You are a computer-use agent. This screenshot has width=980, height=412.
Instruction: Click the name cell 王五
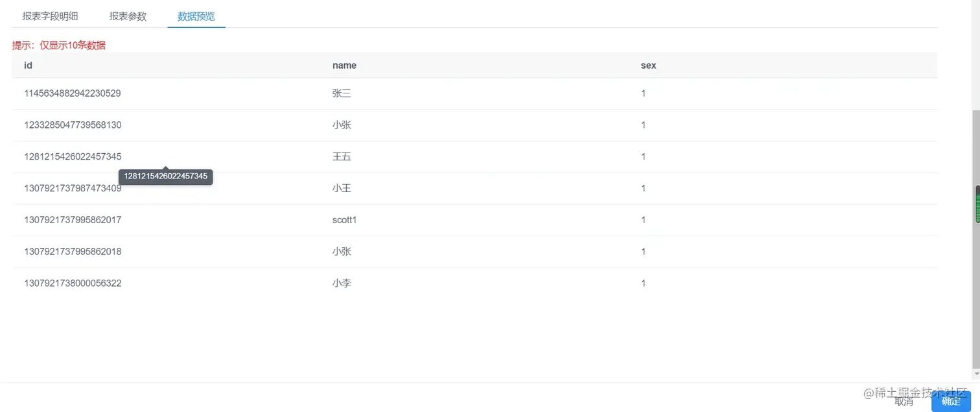(x=342, y=156)
